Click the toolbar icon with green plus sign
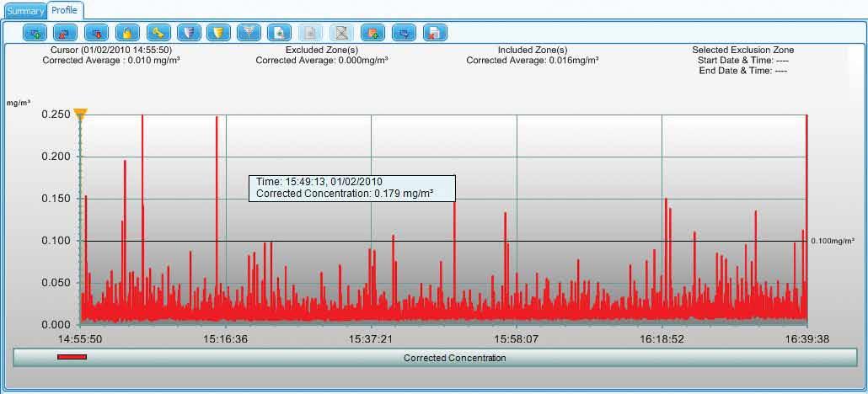 tap(35, 33)
